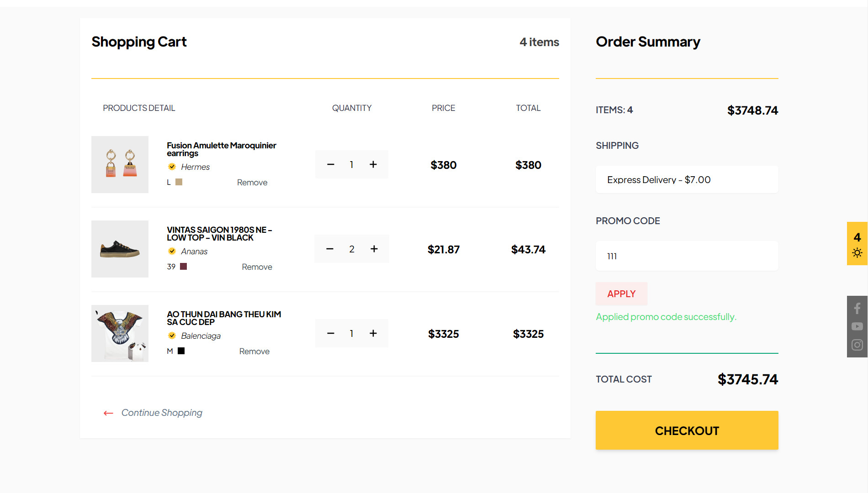Click the back arrow near Continue Shopping
Image resolution: width=868 pixels, height=493 pixels.
[x=108, y=413]
